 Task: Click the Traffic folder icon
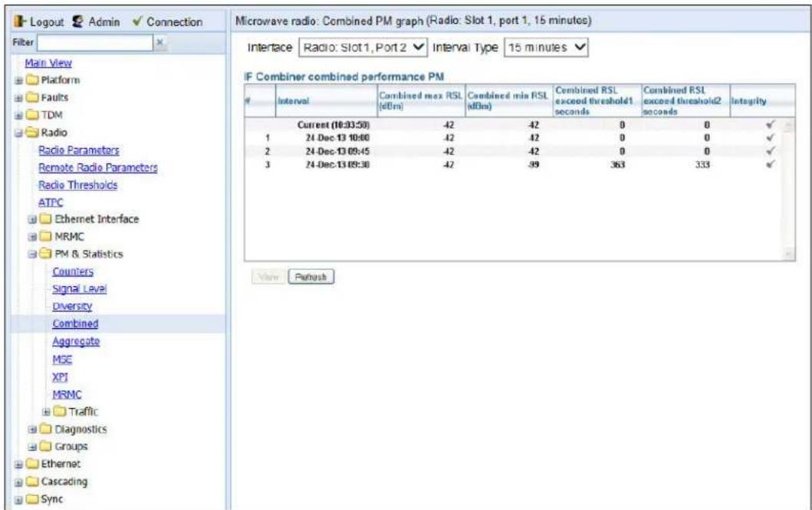(x=60, y=412)
